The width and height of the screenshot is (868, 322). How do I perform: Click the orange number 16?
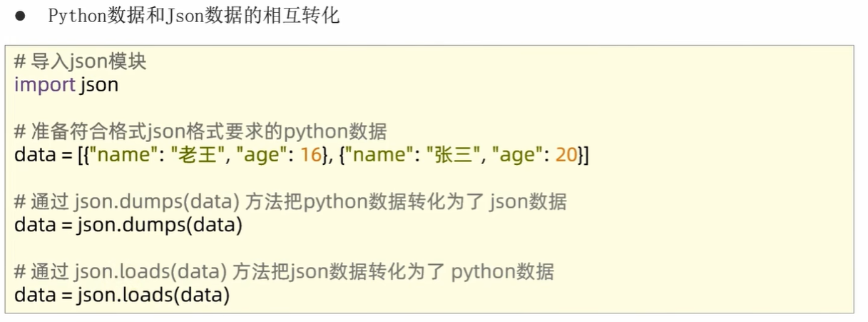[x=311, y=154]
